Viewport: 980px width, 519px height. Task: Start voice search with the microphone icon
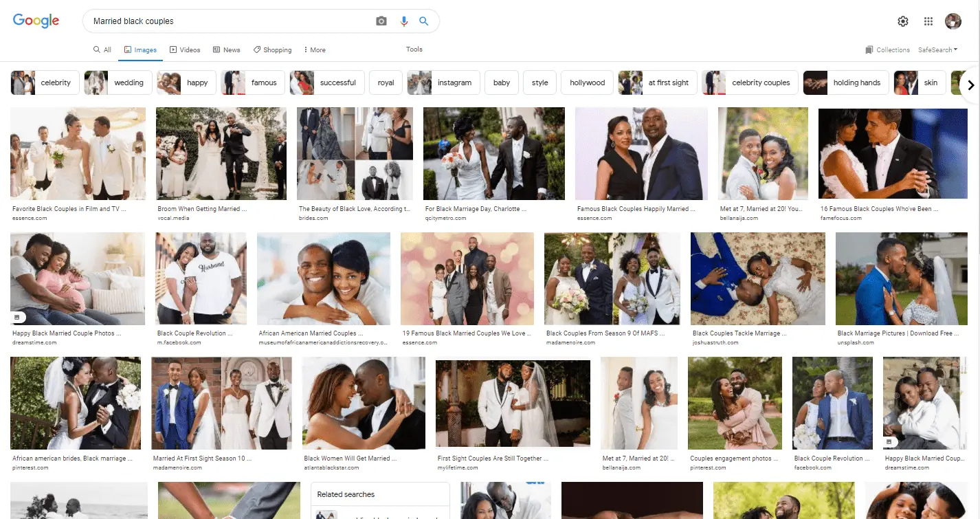pos(403,21)
